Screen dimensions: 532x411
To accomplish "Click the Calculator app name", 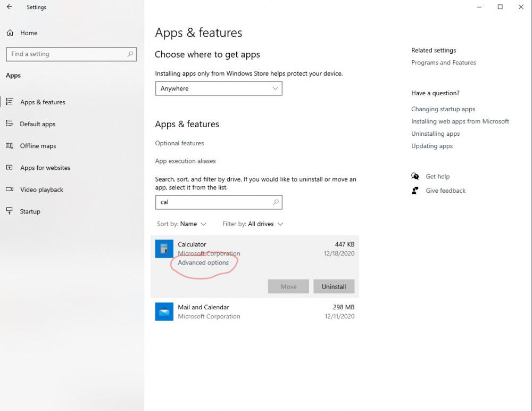I will pyautogui.click(x=192, y=244).
